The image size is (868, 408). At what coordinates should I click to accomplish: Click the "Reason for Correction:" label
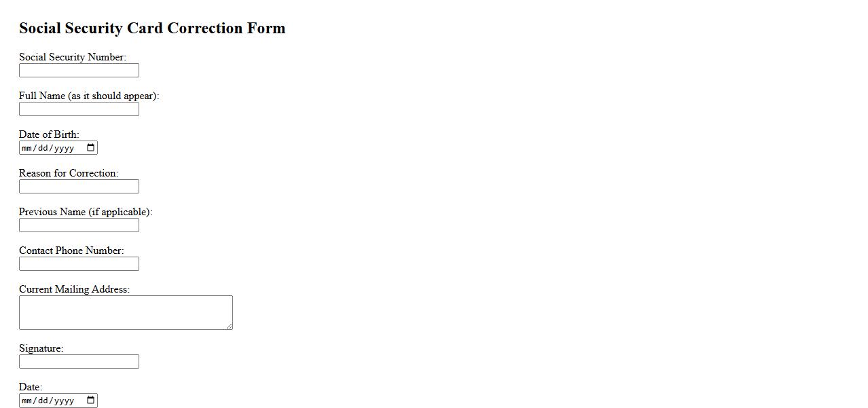click(68, 173)
